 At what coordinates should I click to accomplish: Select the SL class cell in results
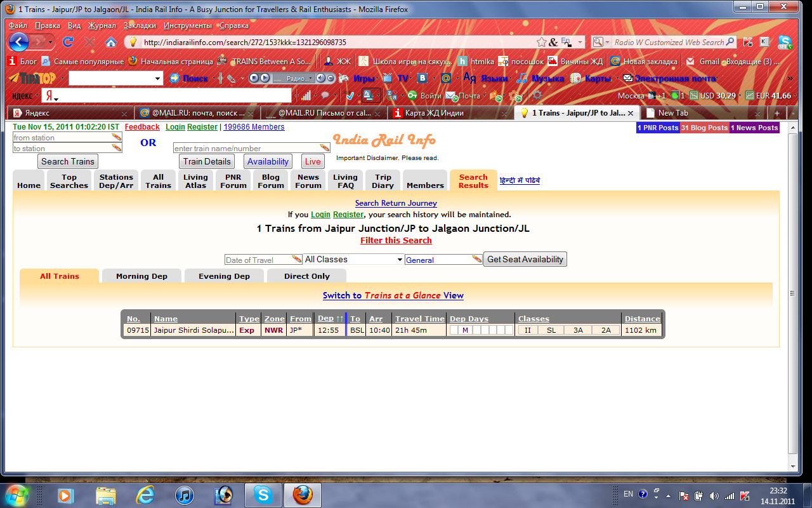coord(551,330)
